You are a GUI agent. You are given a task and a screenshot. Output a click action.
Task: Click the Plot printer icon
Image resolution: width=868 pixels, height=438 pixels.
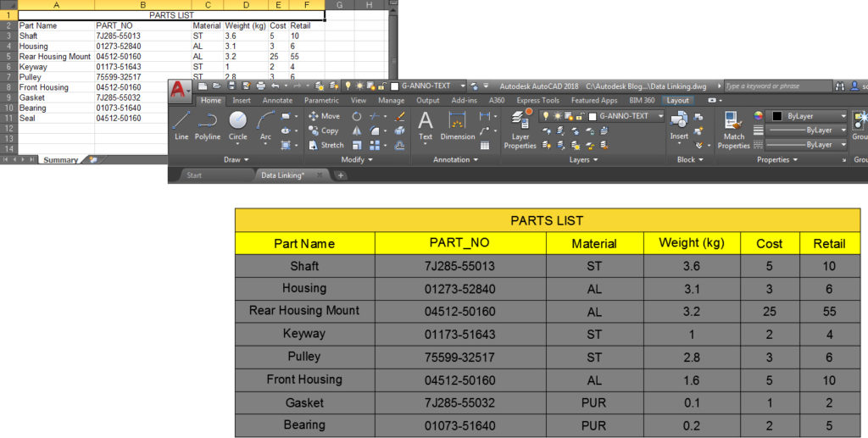click(x=261, y=86)
